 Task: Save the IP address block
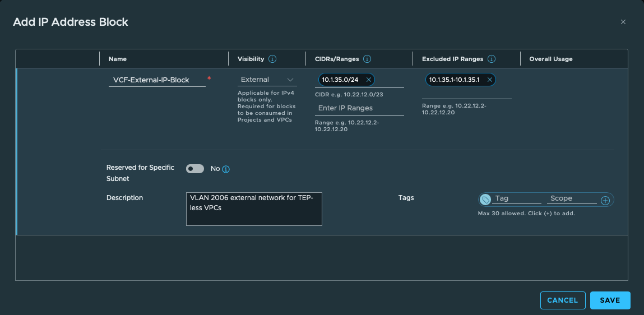click(610, 300)
